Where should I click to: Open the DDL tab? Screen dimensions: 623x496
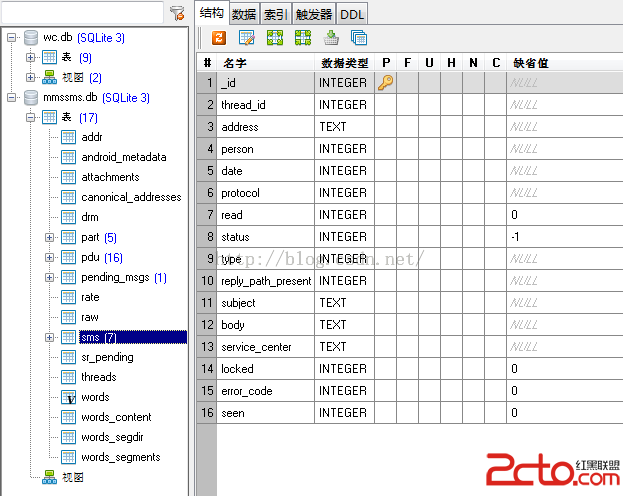pos(351,14)
